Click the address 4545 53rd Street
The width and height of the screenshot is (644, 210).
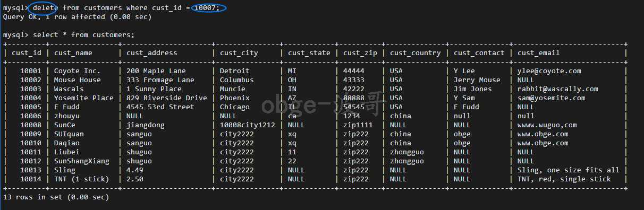tap(160, 107)
